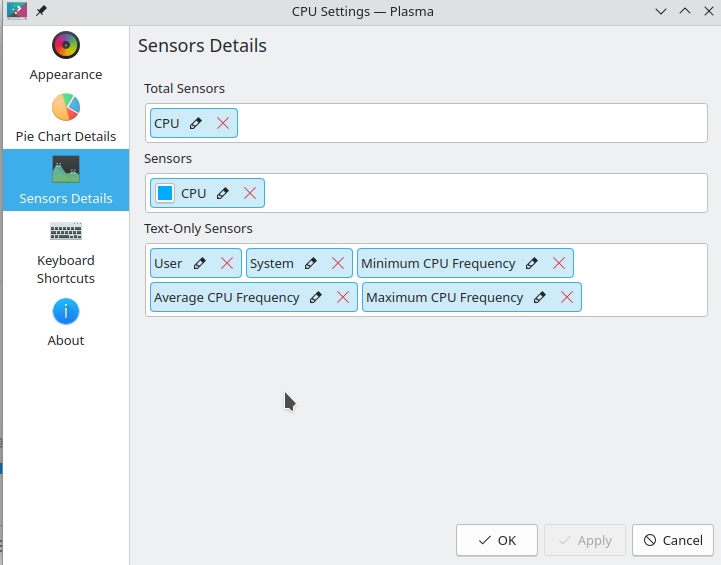Click the blue color swatch for CPU sensor
The image size is (721, 565).
(165, 193)
